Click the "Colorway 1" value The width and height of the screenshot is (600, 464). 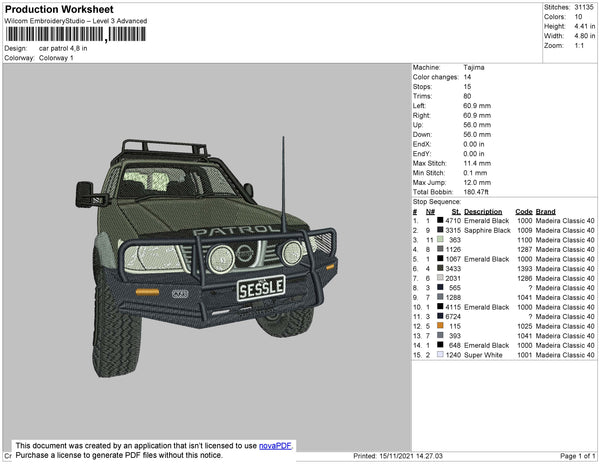click(56, 58)
